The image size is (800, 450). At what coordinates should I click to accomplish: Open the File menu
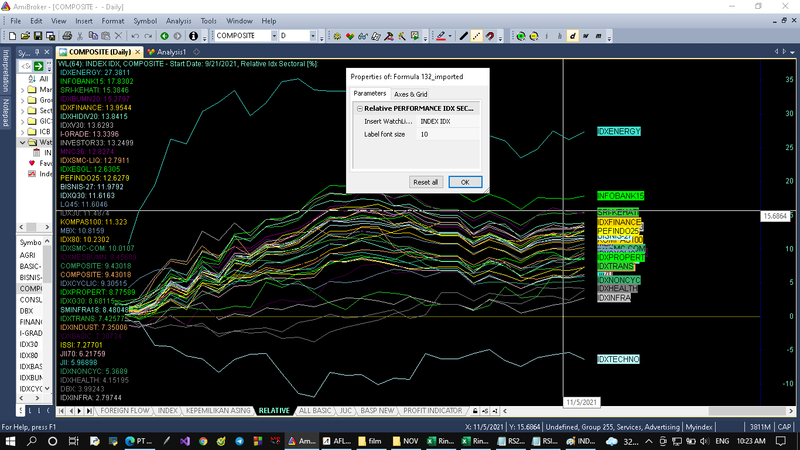click(x=16, y=21)
